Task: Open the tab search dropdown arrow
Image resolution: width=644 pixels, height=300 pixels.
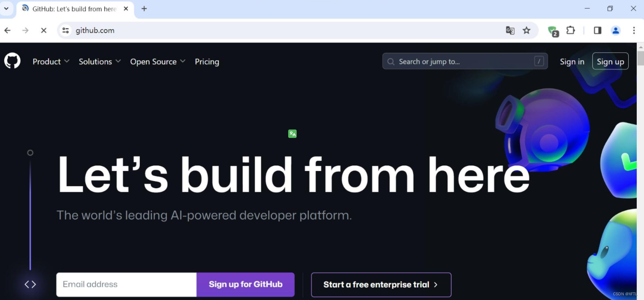Action: pos(6,8)
